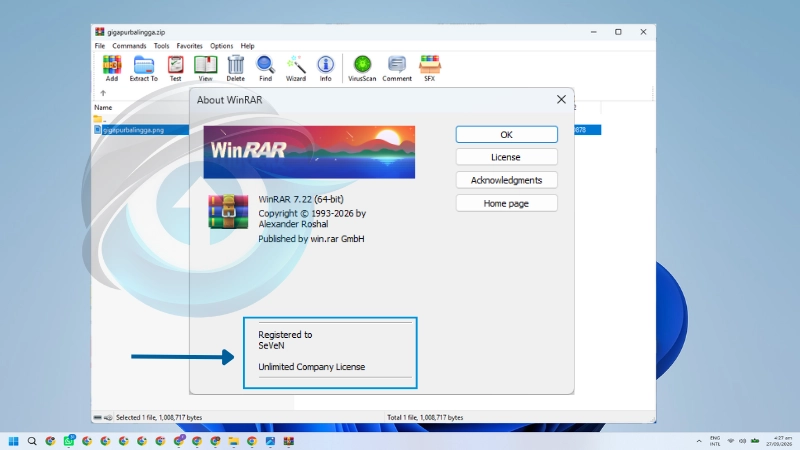Open WhatsApp from the taskbar
This screenshot has width=800, height=450.
(69, 441)
